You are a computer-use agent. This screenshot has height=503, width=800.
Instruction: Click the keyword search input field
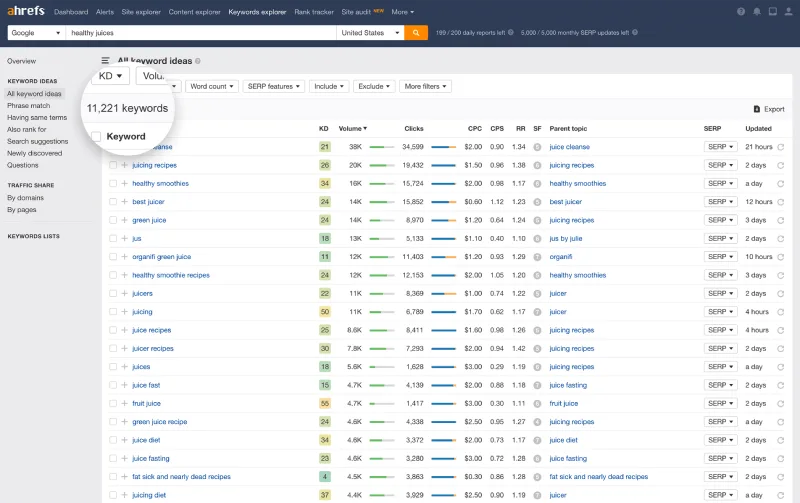coord(200,33)
